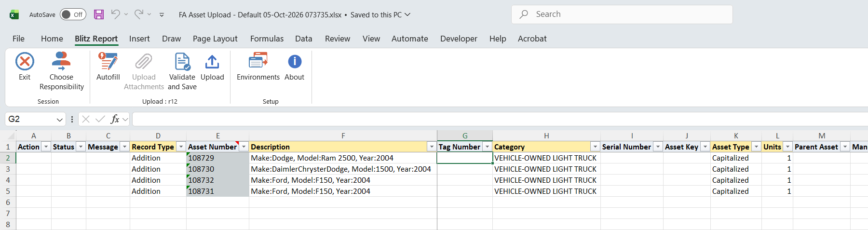
Task: Switch to the Acrobat tab
Action: tap(532, 39)
